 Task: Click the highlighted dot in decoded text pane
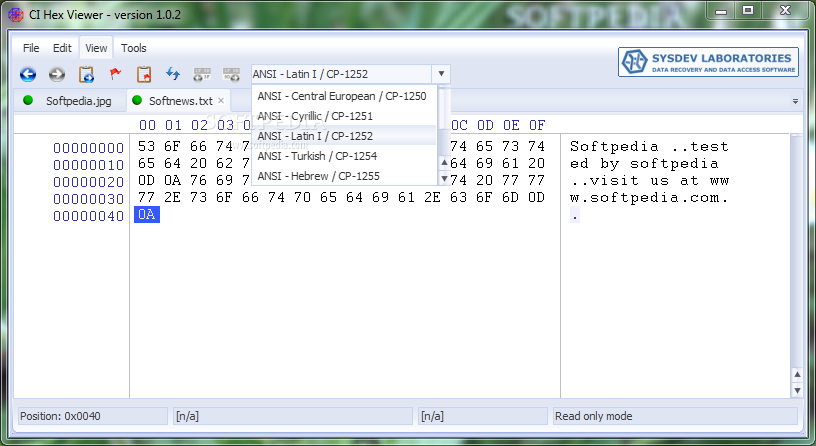[x=575, y=215]
